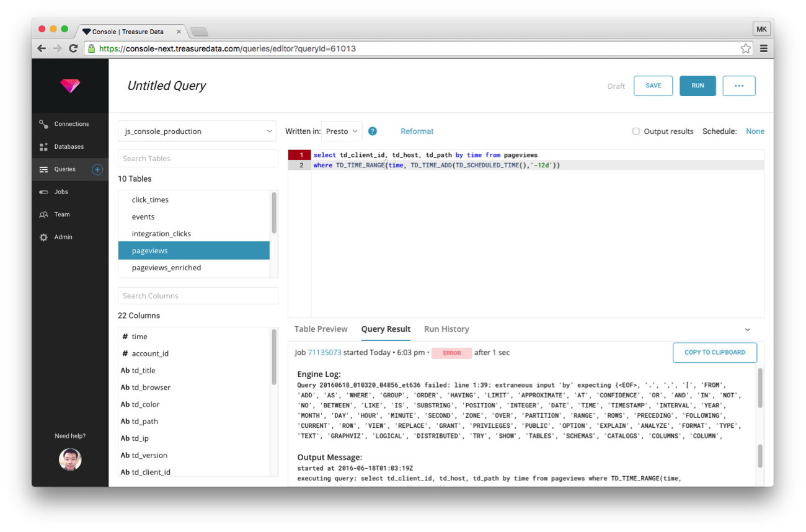
Task: Select td_version column
Action: [x=193, y=455]
